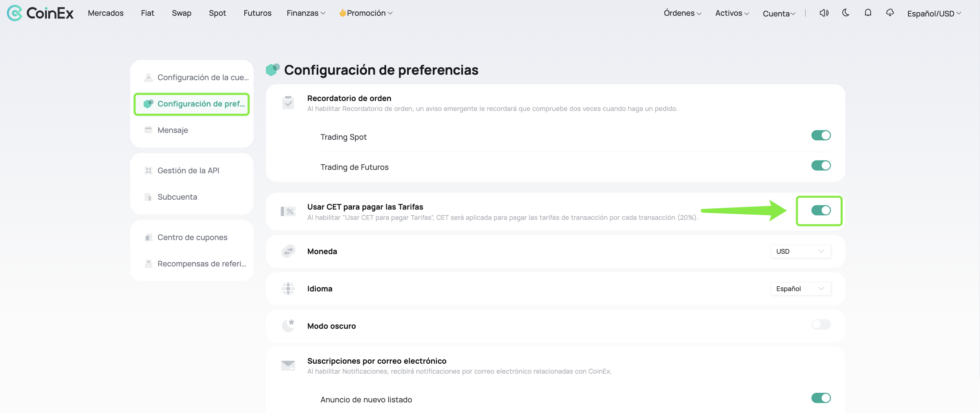Expand the Promoción menu
Viewport: 980px width, 413px height.
coord(366,13)
